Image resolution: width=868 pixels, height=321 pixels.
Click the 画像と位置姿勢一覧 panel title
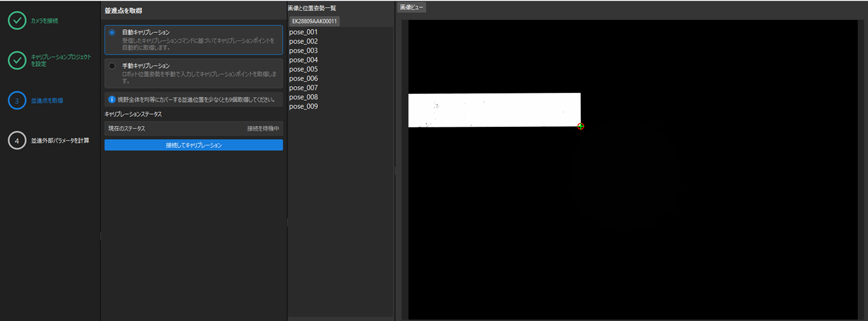pos(312,8)
